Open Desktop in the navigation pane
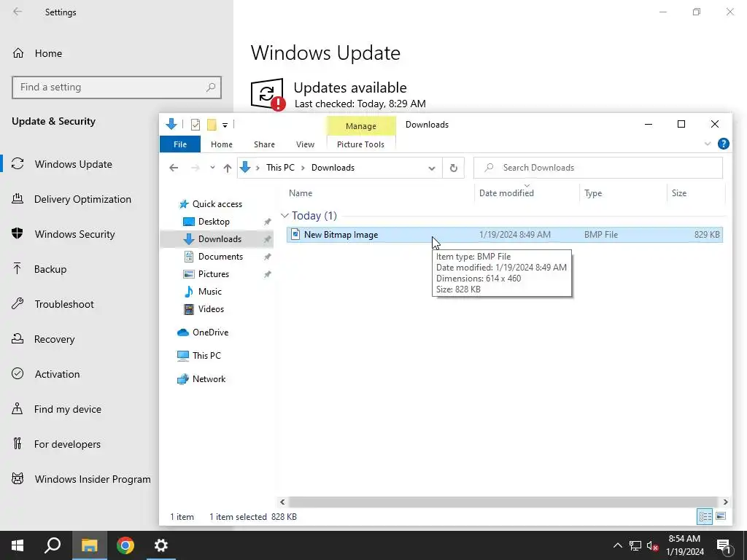This screenshot has height=560, width=747. tap(214, 222)
